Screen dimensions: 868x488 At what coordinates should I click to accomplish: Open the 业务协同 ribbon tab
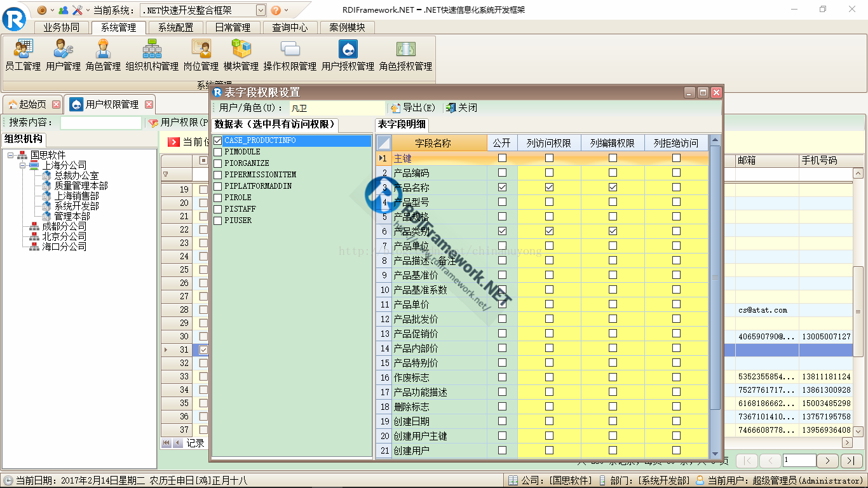click(62, 27)
